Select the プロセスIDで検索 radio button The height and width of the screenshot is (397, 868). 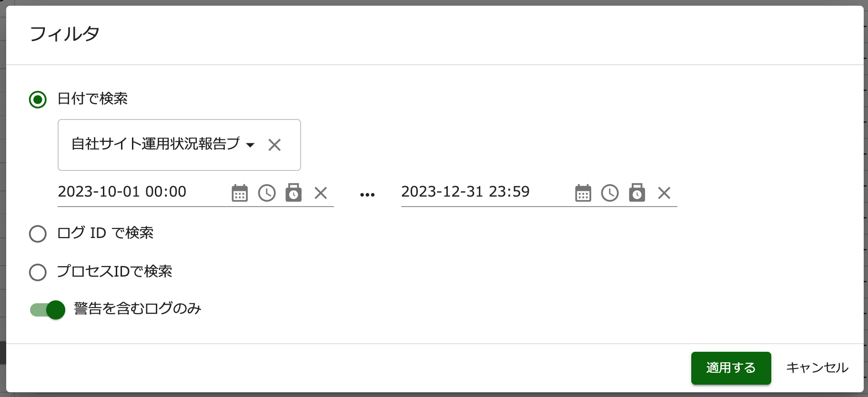click(x=38, y=272)
